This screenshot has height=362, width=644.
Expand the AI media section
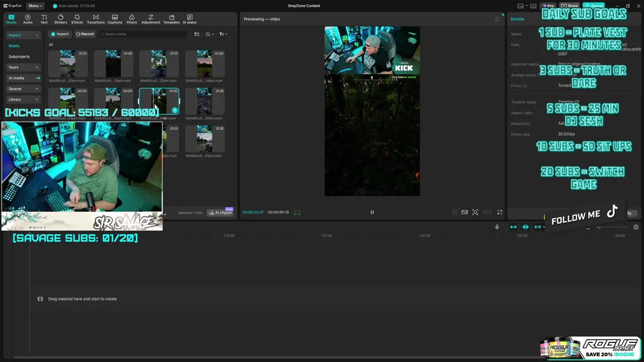[x=23, y=78]
